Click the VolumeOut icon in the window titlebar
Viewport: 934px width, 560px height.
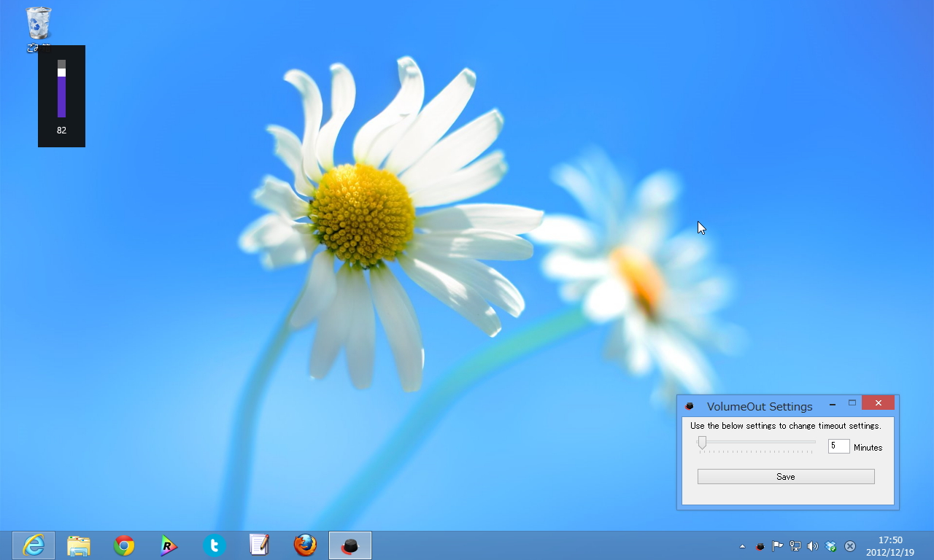point(690,406)
